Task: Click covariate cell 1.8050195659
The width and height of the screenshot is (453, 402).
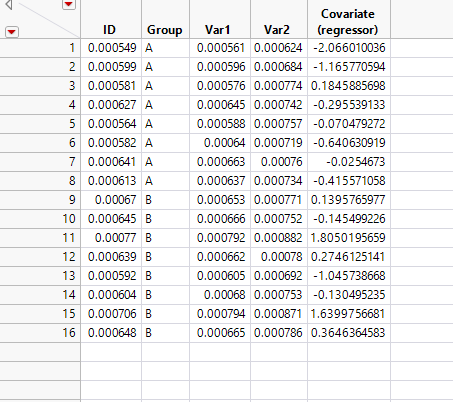Action: tap(349, 238)
